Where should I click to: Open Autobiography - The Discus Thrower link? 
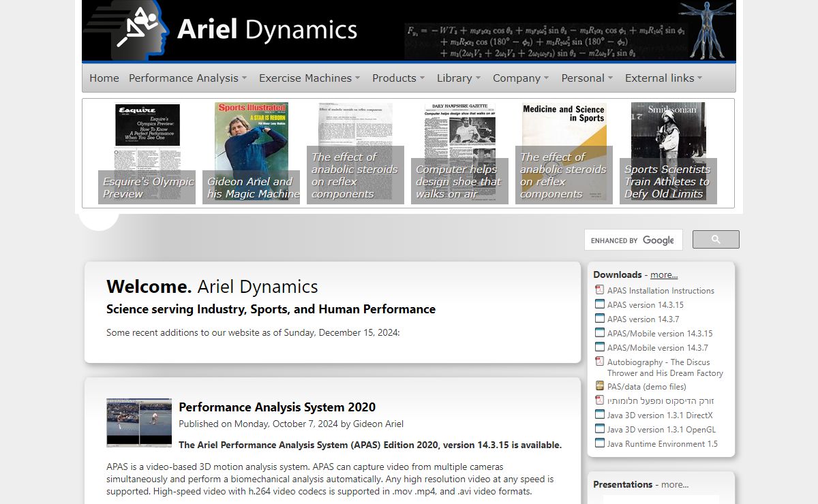click(x=665, y=368)
